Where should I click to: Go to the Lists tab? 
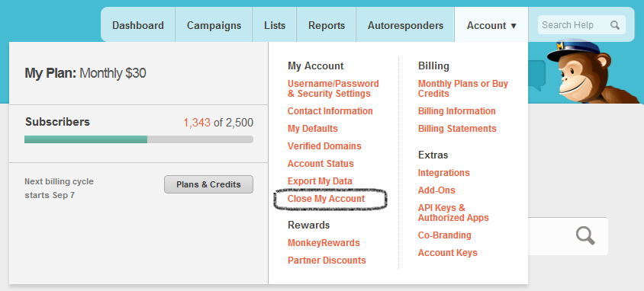(x=275, y=25)
